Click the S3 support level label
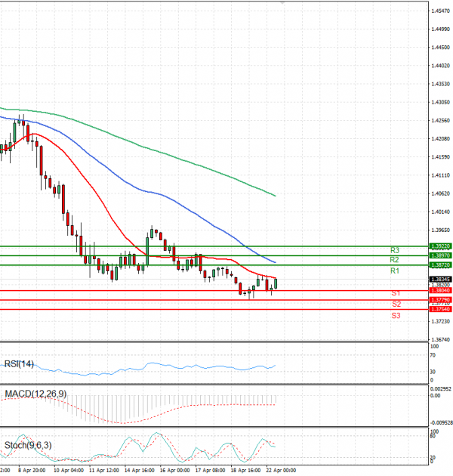 coord(396,315)
